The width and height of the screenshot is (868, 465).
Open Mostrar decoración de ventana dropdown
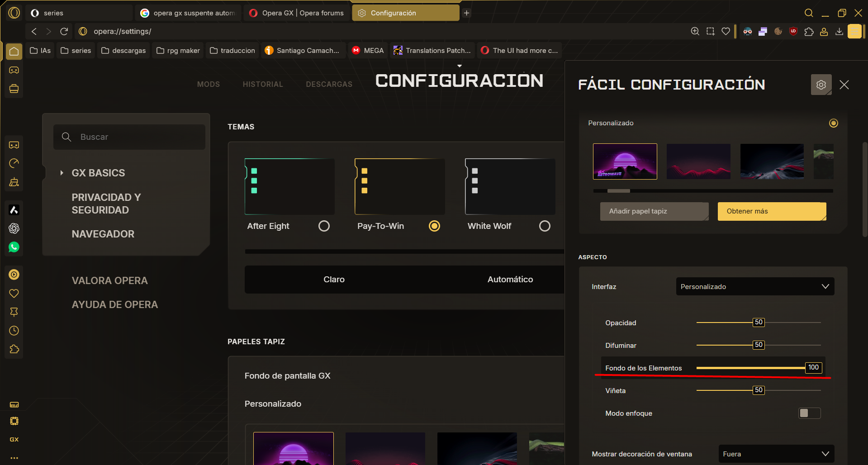click(x=776, y=454)
